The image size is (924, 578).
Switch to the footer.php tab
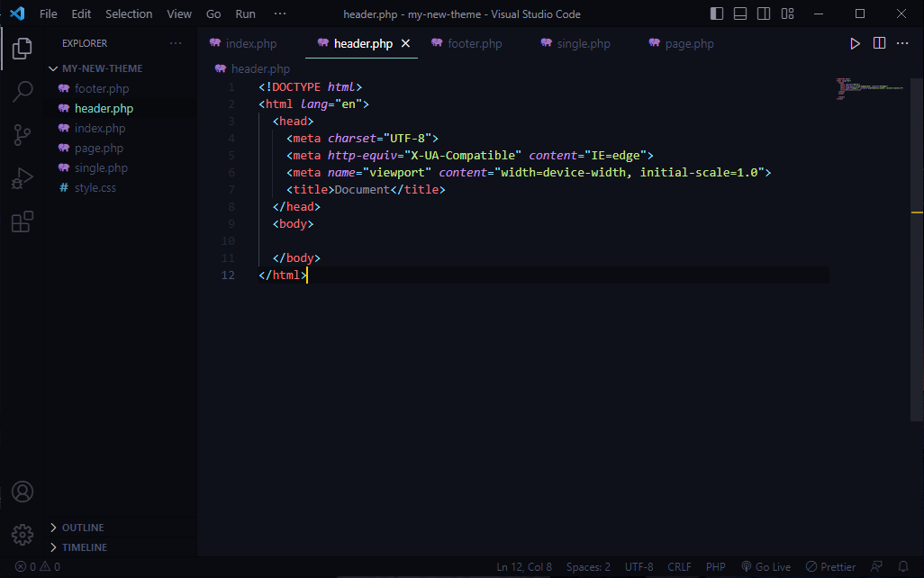coord(475,43)
